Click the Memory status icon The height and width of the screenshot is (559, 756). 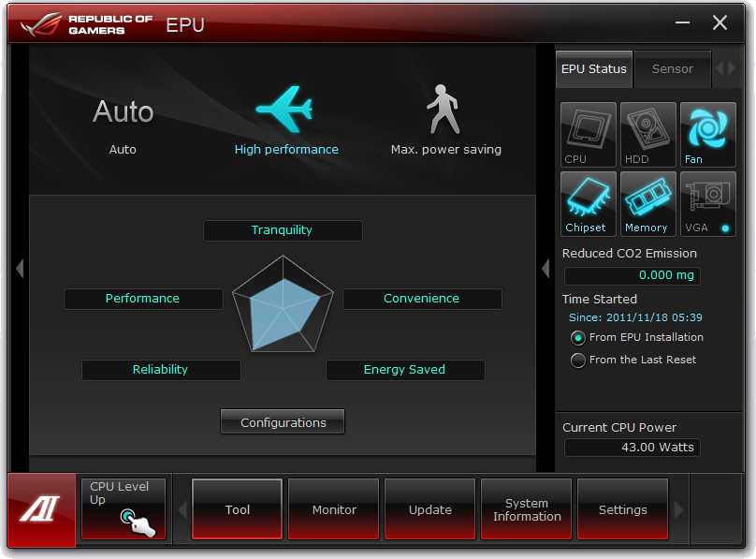[647, 204]
